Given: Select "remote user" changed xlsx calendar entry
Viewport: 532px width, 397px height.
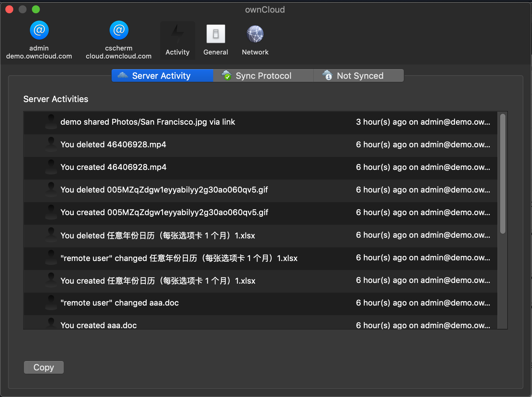Looking at the screenshot, I should click(179, 258).
